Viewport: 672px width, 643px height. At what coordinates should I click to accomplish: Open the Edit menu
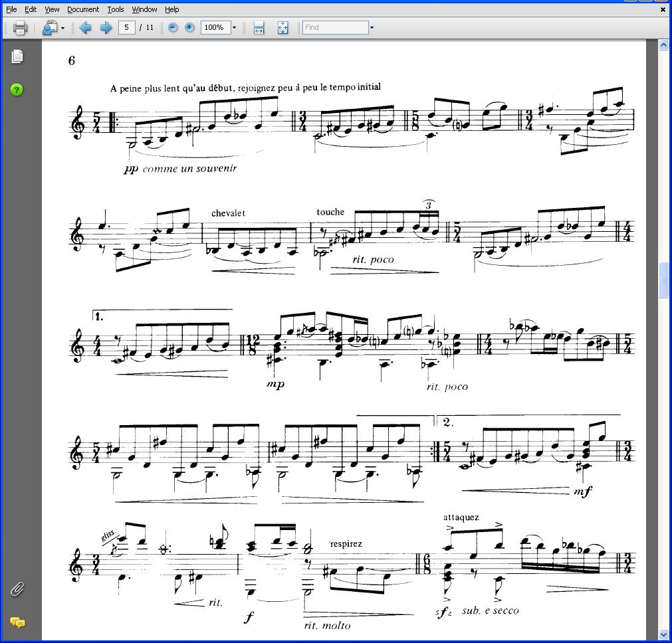[x=31, y=9]
